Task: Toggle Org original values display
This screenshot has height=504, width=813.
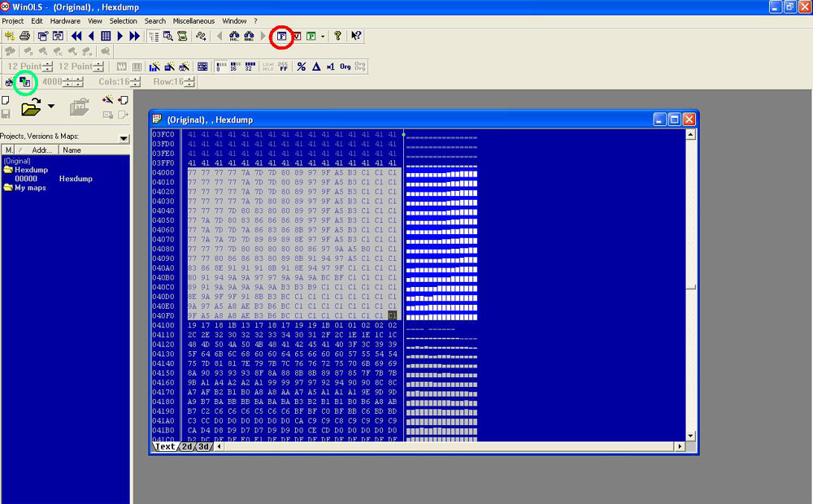Action: [x=346, y=67]
